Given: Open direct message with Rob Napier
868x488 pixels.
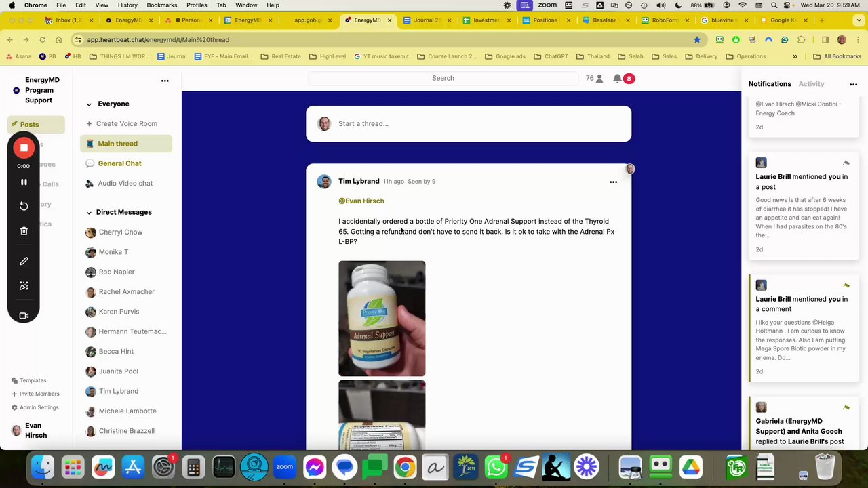Looking at the screenshot, I should [x=116, y=272].
